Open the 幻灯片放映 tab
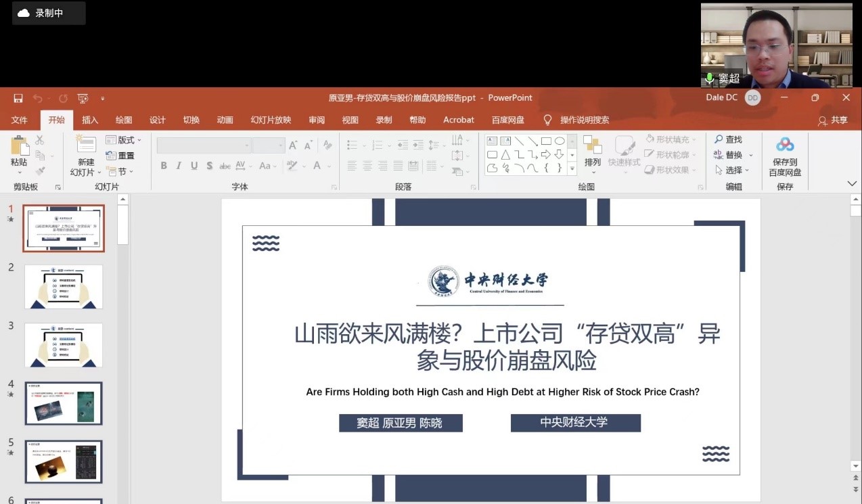Screen dimensions: 862x504 (x=270, y=120)
